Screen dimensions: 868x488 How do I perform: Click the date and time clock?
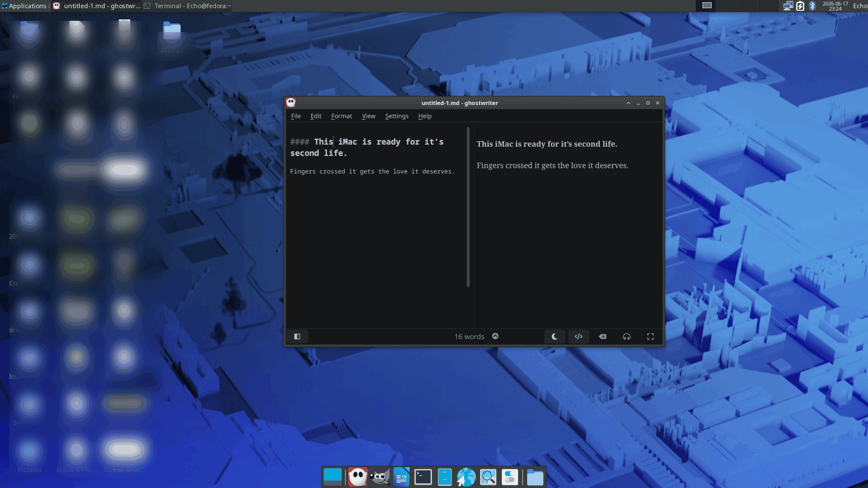(x=835, y=6)
